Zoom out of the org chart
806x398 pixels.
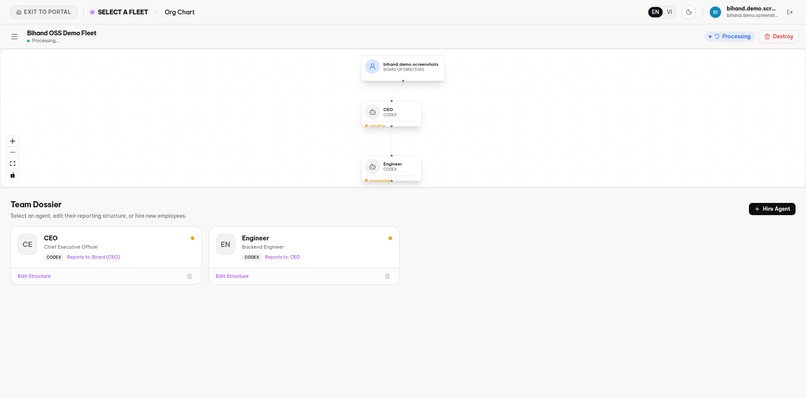(x=13, y=152)
